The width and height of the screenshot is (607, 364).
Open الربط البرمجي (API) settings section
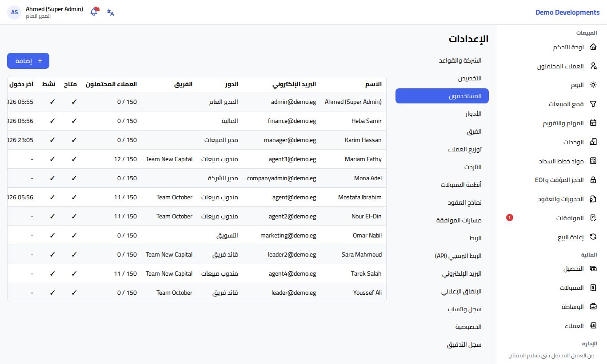point(442,256)
